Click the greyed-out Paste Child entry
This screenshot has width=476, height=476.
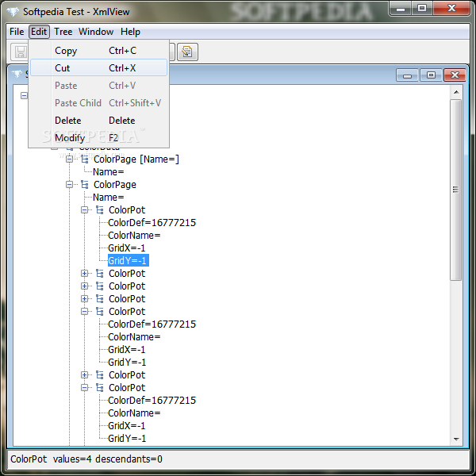coord(98,103)
